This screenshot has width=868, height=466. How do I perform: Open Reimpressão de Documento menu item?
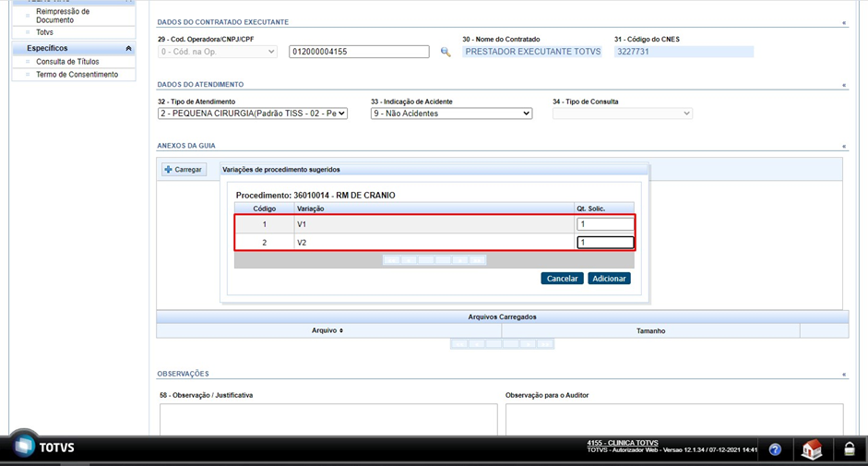pyautogui.click(x=63, y=16)
